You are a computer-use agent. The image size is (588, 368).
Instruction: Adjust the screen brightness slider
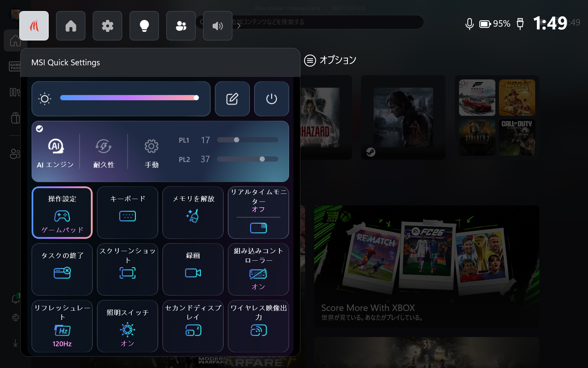tap(129, 98)
